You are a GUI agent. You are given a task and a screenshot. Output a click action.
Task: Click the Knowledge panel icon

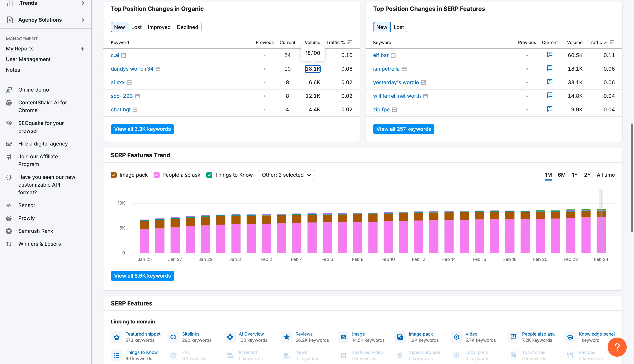click(570, 337)
